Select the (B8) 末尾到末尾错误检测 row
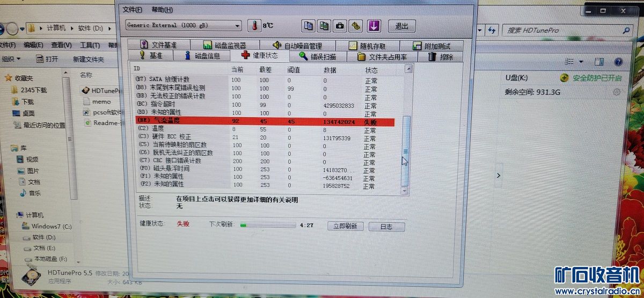644x298 pixels. click(265, 88)
